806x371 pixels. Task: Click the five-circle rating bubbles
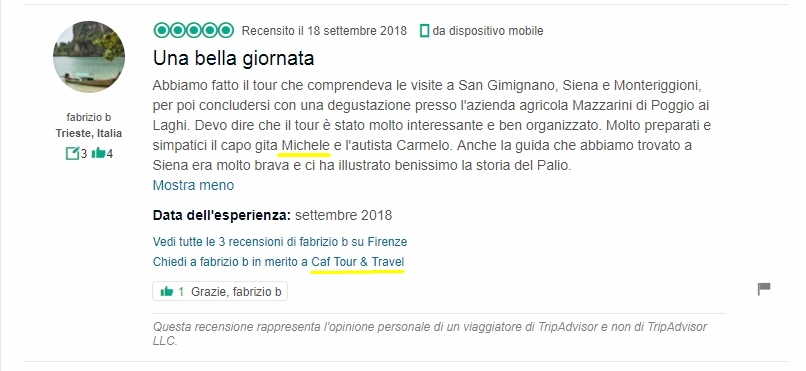[x=193, y=31]
